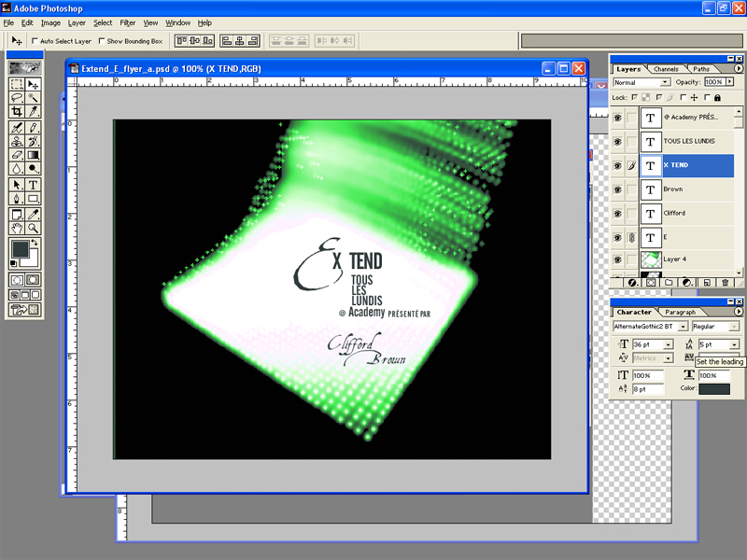Screen dimensions: 747x560
Task: Reset to default colors icon
Action: (13, 263)
